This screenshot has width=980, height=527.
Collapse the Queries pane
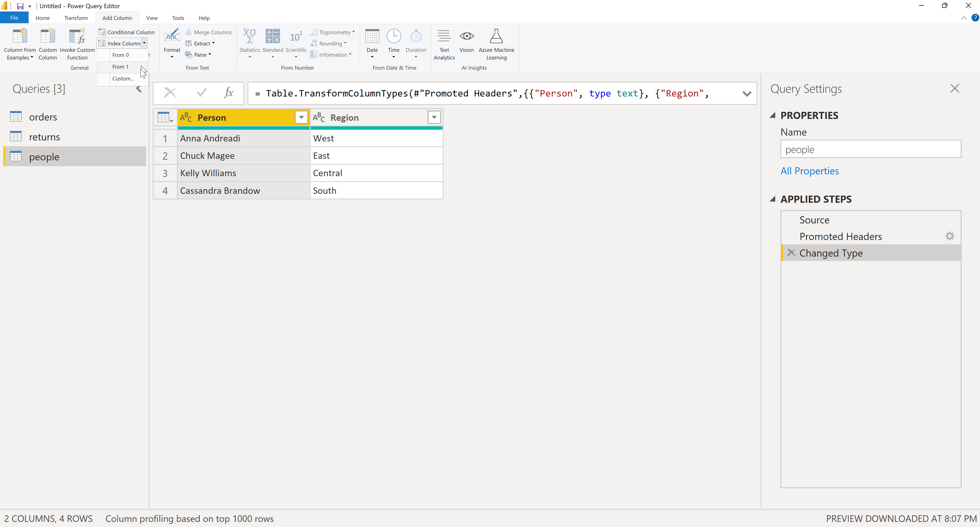coord(139,89)
